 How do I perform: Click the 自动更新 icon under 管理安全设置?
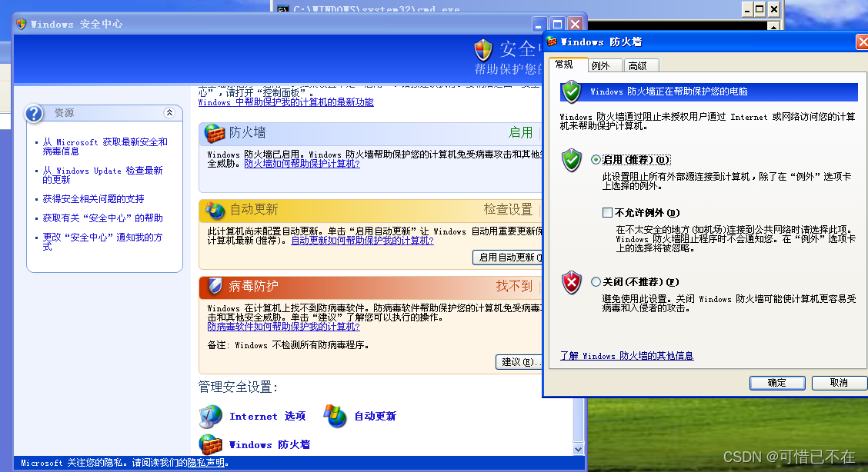point(334,416)
